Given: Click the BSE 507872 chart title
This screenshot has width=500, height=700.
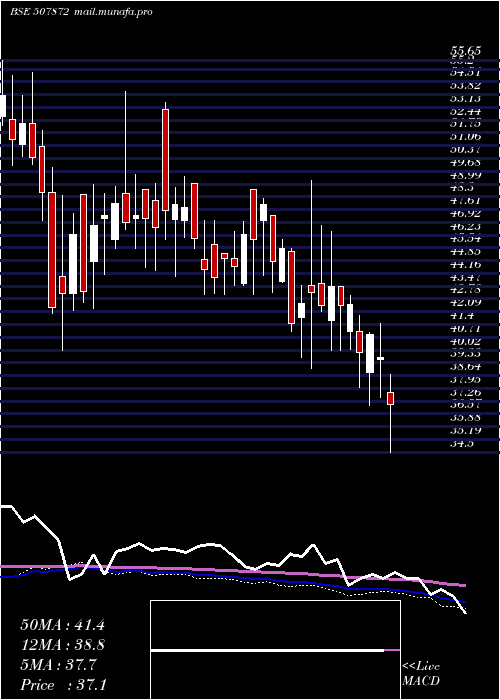Looking at the screenshot, I should click(39, 12).
